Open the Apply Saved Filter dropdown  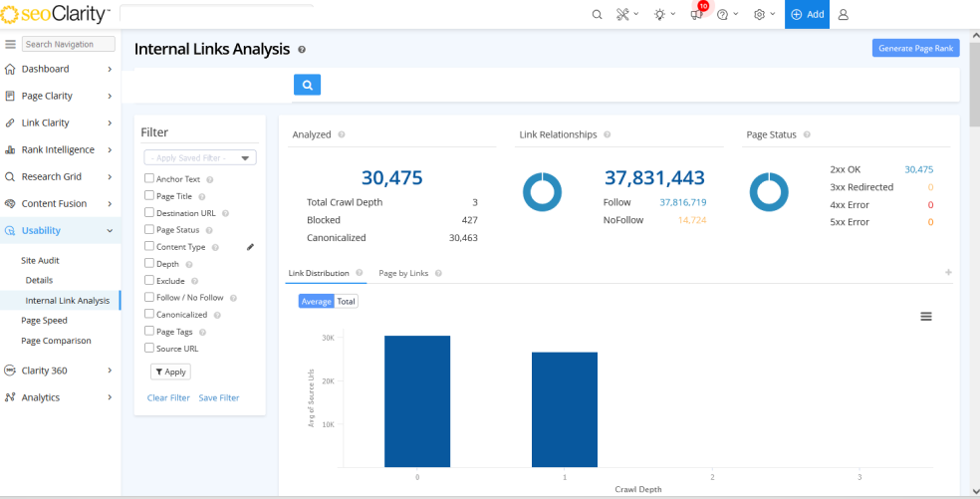pos(200,157)
